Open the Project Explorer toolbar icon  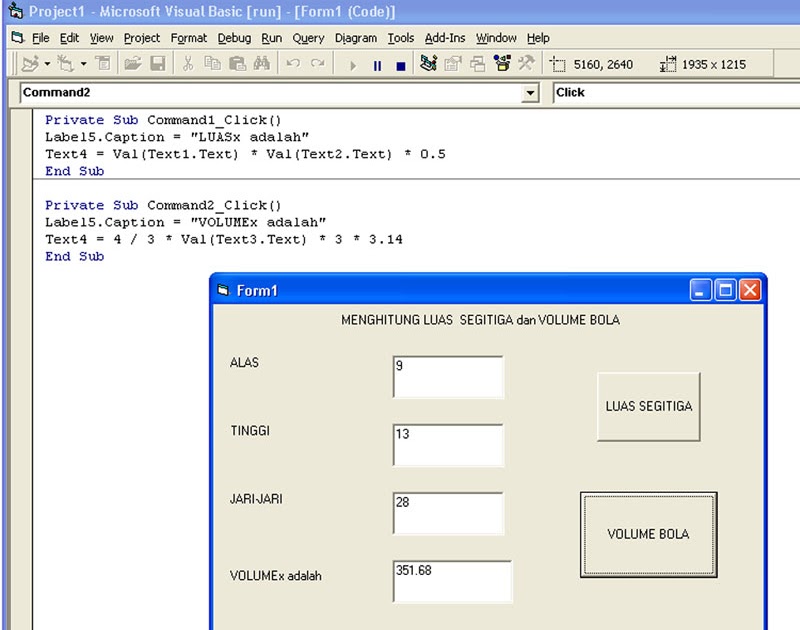(x=428, y=64)
